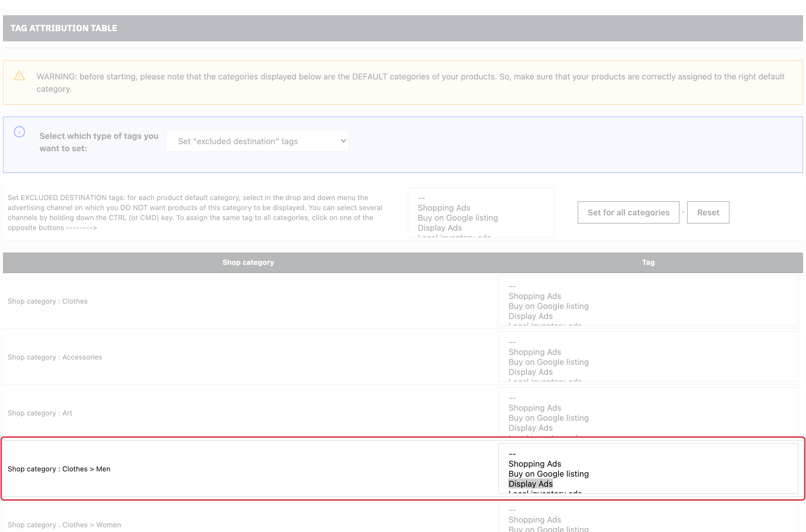Image resolution: width=806 pixels, height=532 pixels.
Task: Select Display Ads for Clothes category
Action: [530, 316]
